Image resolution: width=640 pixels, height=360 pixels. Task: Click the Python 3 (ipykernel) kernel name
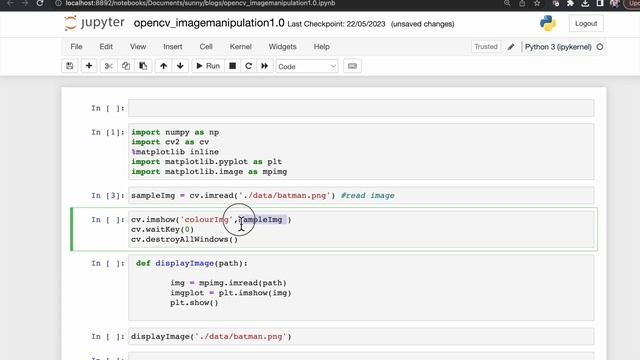point(558,47)
